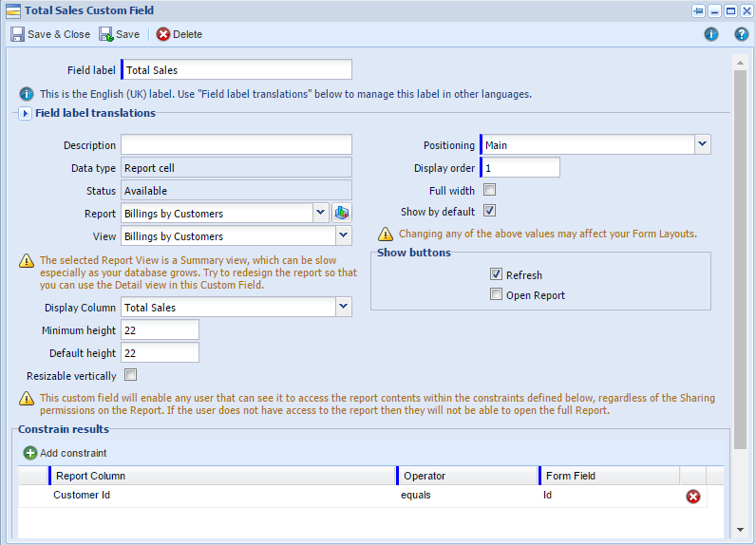Open the help question mark icon

coord(741,34)
